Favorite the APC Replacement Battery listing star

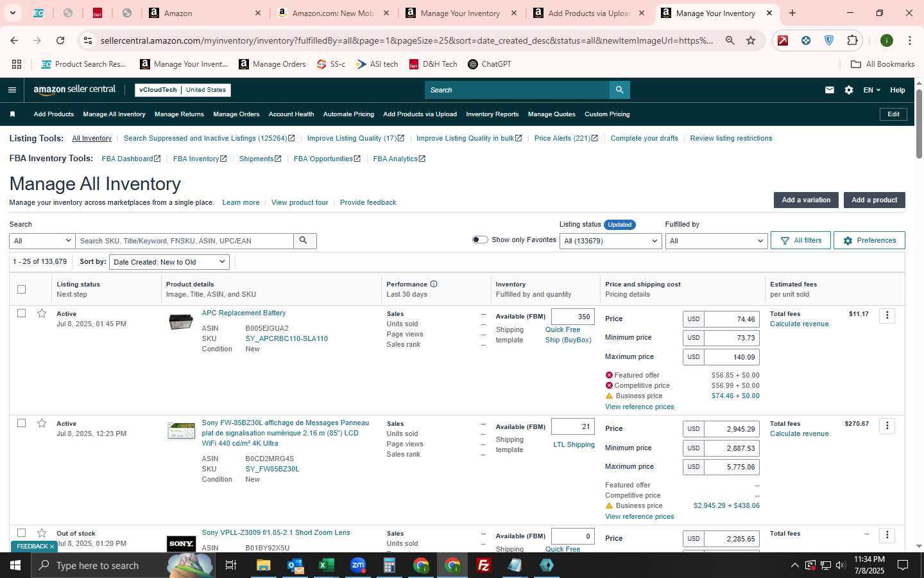42,313
